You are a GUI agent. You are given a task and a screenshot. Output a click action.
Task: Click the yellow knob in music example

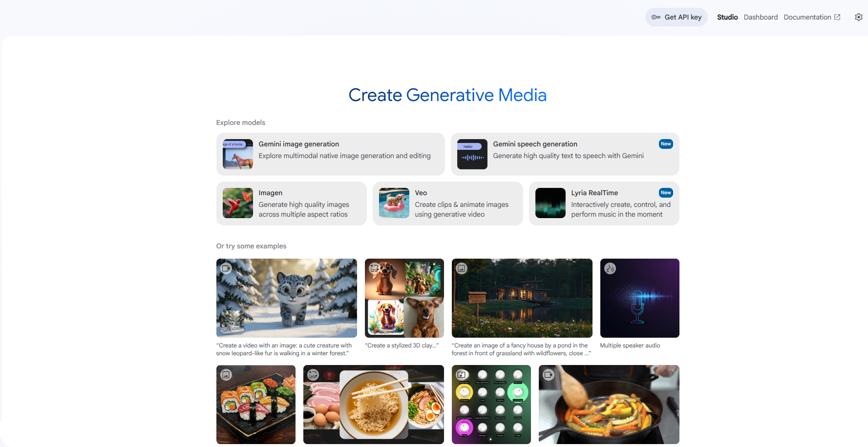[x=465, y=392]
